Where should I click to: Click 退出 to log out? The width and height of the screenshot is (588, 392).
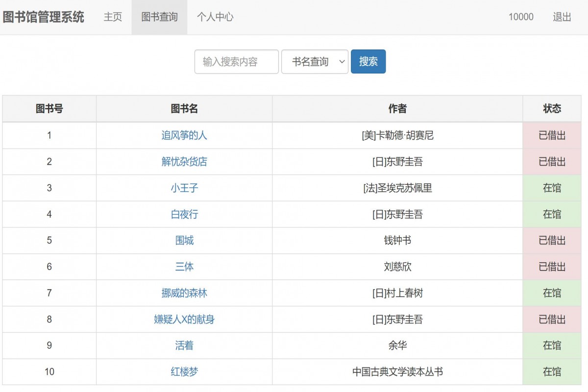561,17
